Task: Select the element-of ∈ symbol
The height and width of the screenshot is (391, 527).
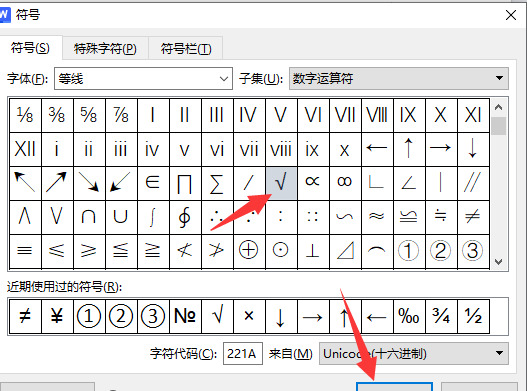Action: pyautogui.click(x=153, y=183)
